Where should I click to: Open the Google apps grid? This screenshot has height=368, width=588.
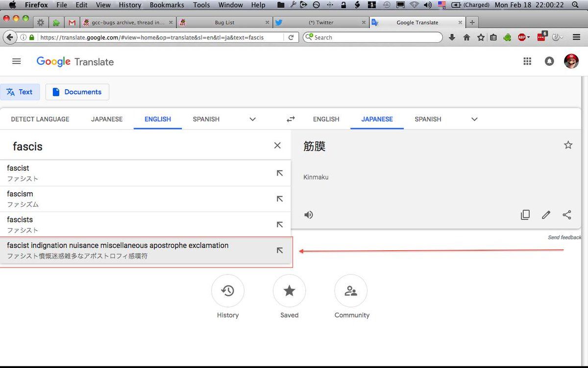[527, 61]
